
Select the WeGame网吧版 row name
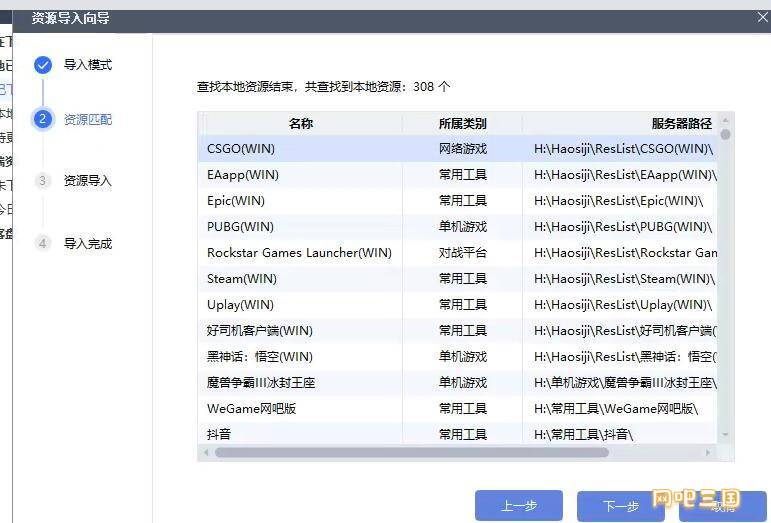[x=252, y=408]
